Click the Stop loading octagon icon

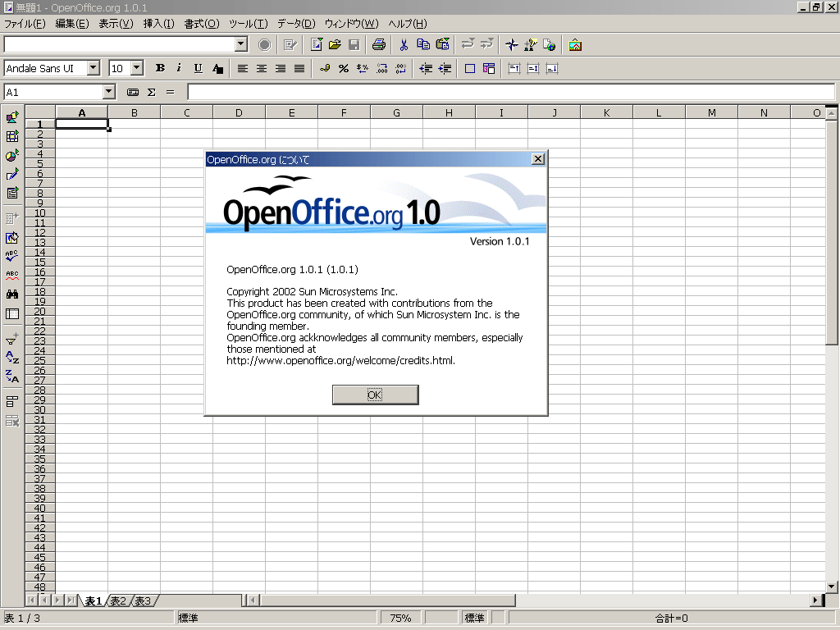265,45
